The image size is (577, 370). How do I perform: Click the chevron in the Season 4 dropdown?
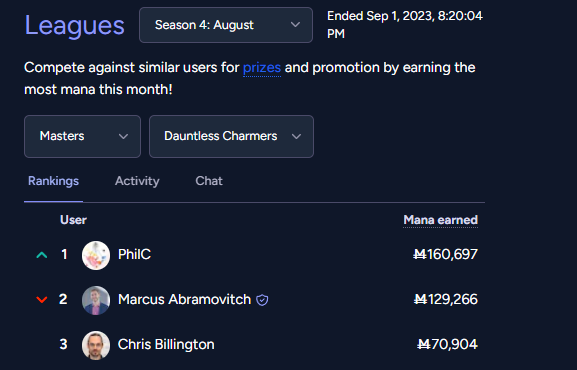click(295, 25)
